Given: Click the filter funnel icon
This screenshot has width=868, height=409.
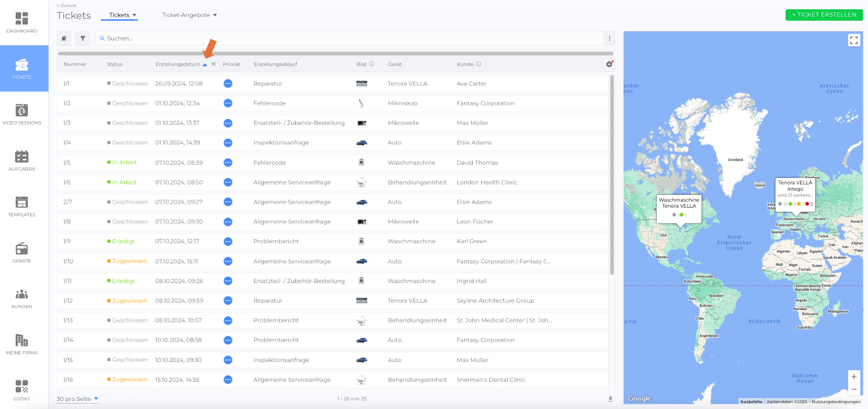Looking at the screenshot, I should [82, 38].
